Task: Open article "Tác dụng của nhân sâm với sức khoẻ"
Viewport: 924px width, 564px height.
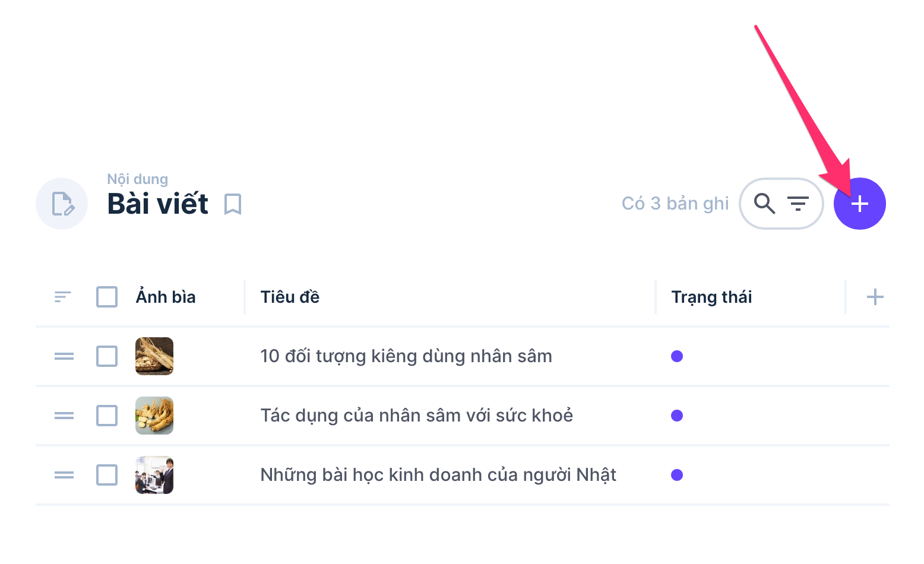Action: coord(416,416)
